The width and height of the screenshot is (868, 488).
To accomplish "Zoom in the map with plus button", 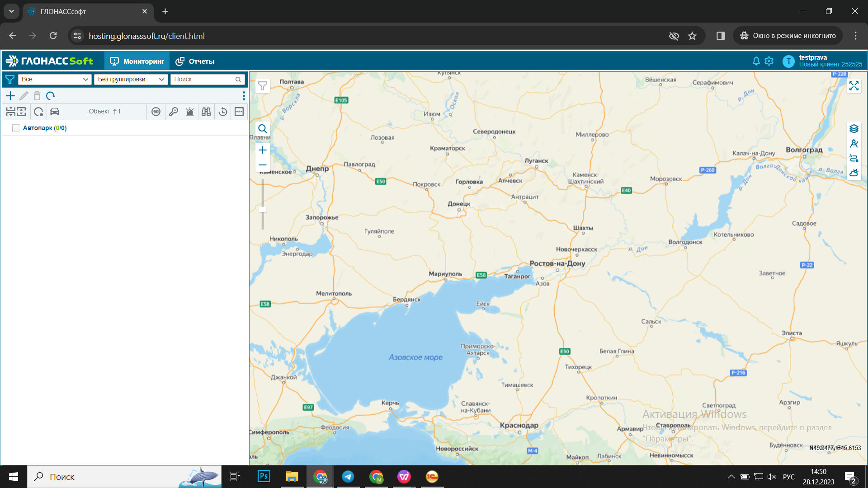I will coord(263,150).
